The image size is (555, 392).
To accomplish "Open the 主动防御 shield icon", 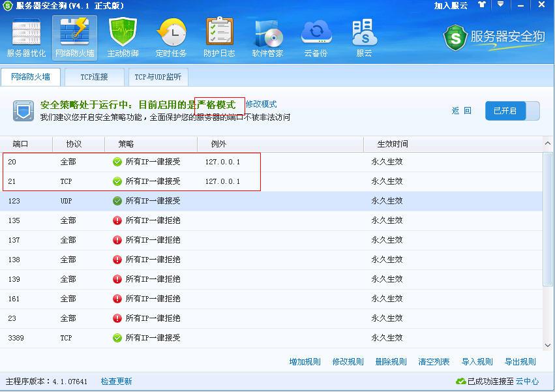I will (123, 37).
